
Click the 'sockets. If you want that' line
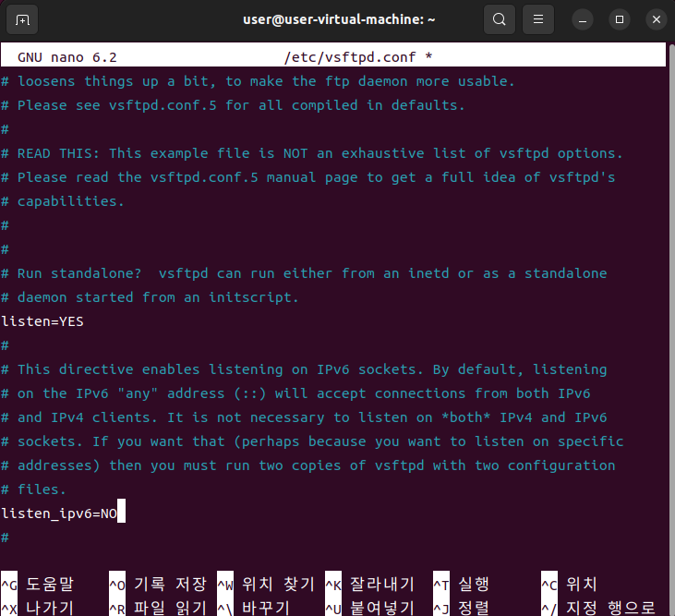(312, 441)
